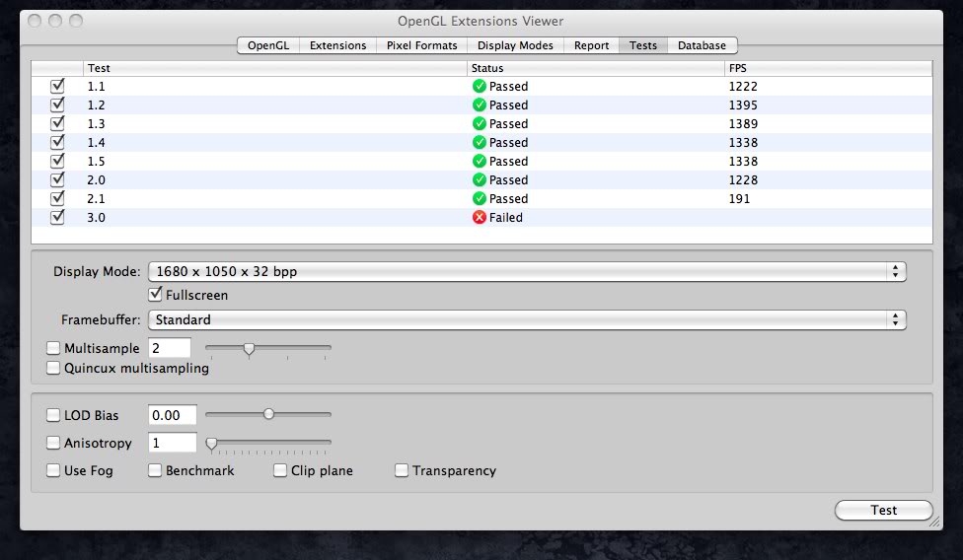This screenshot has width=963, height=560.
Task: Click the LOD Bias value field
Action: [173, 415]
